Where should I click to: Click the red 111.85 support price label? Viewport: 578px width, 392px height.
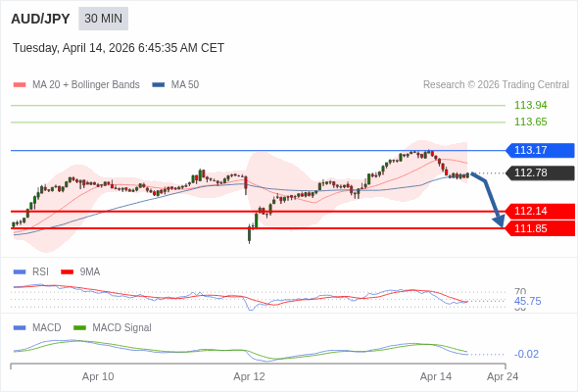tap(540, 228)
